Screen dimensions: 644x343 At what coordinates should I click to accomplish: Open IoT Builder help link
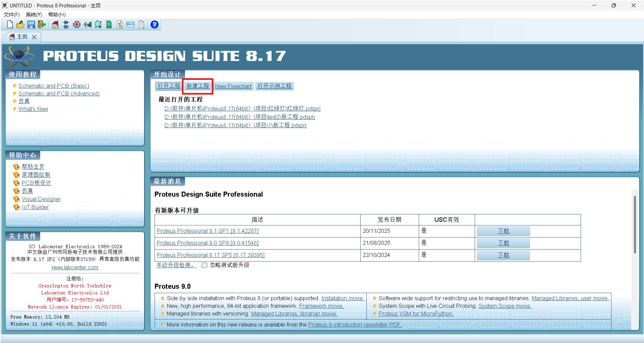(x=35, y=207)
